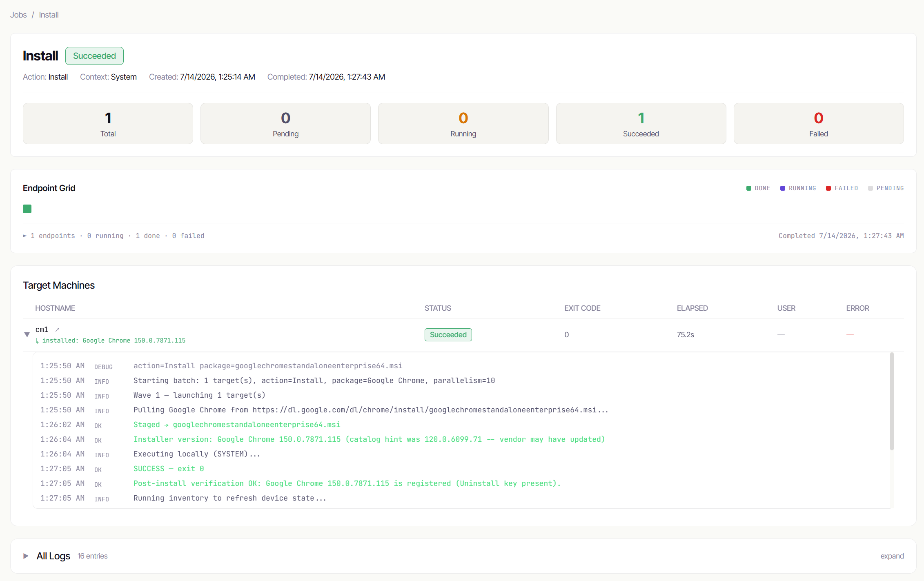The image size is (924, 581).
Task: Click the 'Running inventory to refresh device state...' line
Action: 230,498
